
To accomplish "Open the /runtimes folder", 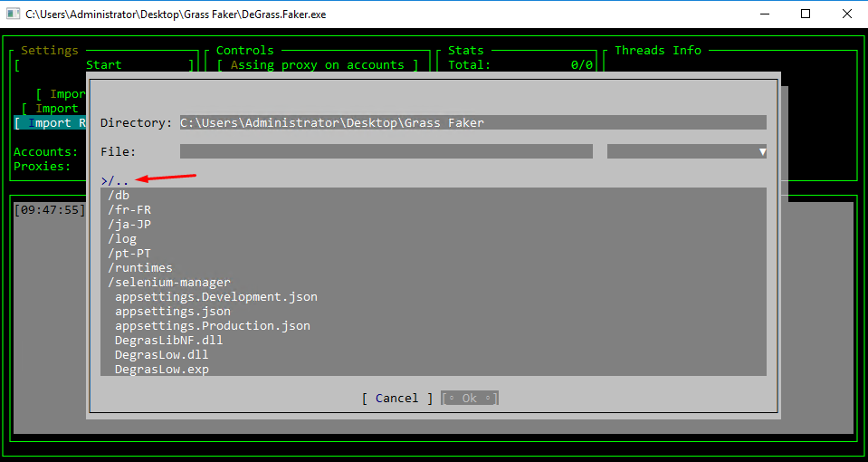I will click(140, 268).
